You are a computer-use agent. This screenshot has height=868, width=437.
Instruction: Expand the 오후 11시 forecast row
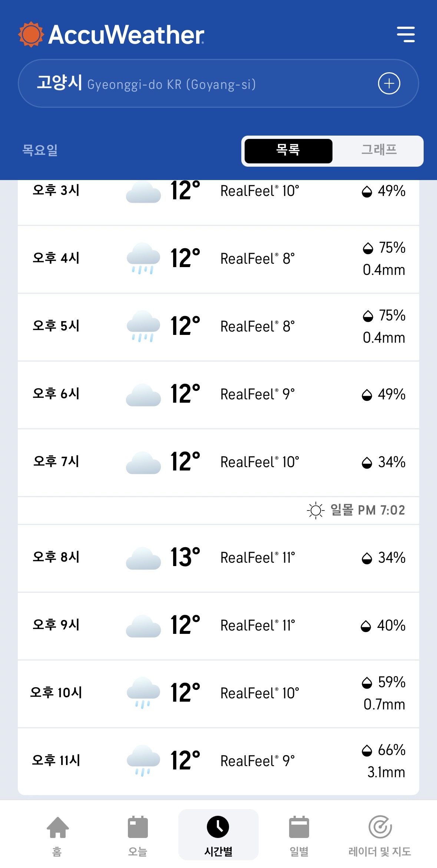pos(218,761)
